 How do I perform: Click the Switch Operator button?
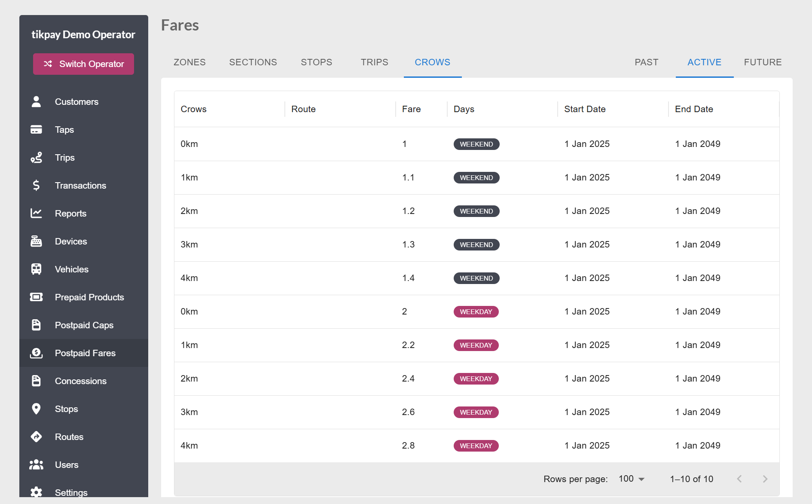[x=83, y=64]
